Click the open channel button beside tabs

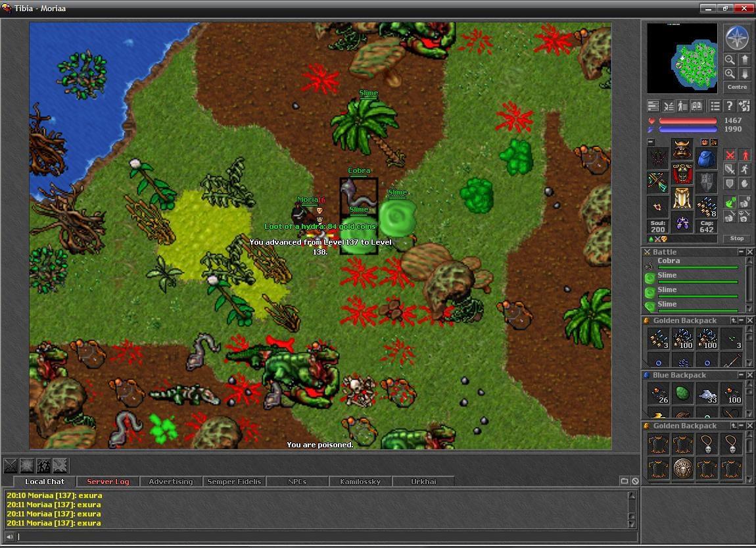pyautogui.click(x=625, y=481)
